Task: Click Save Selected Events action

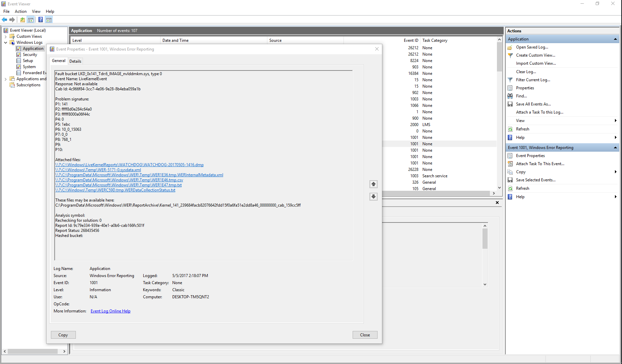Action: click(x=536, y=180)
